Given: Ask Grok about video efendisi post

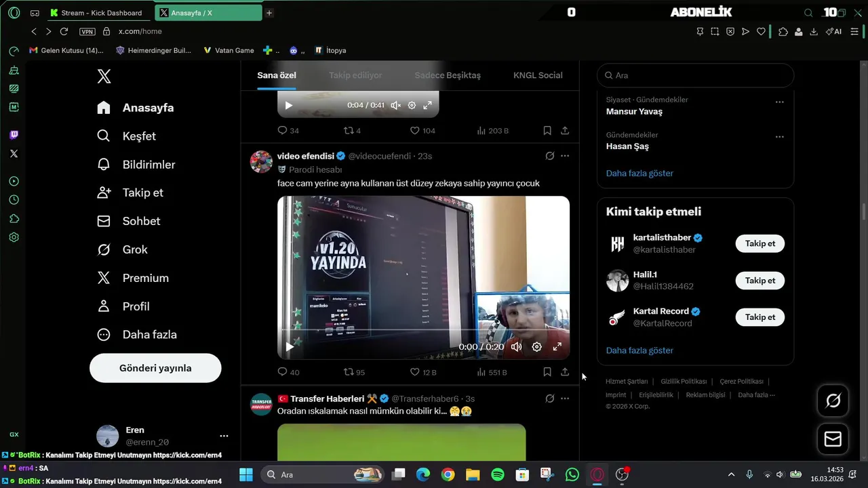Looking at the screenshot, I should click(x=550, y=156).
